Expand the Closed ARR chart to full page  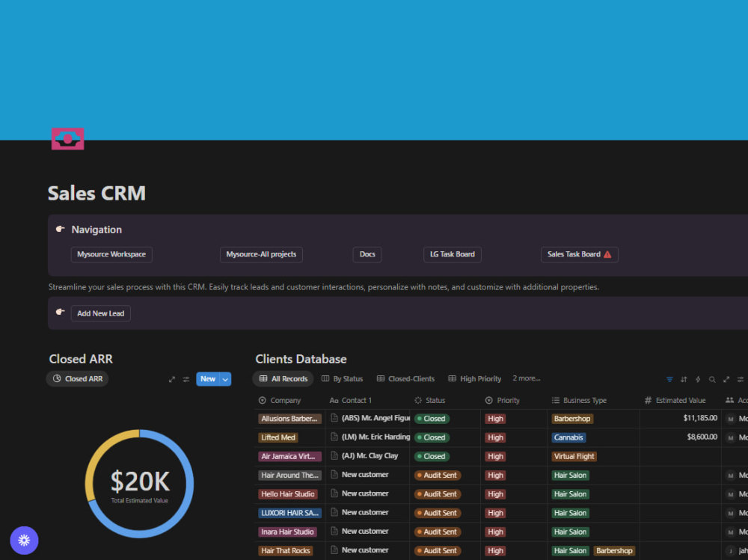click(x=172, y=379)
